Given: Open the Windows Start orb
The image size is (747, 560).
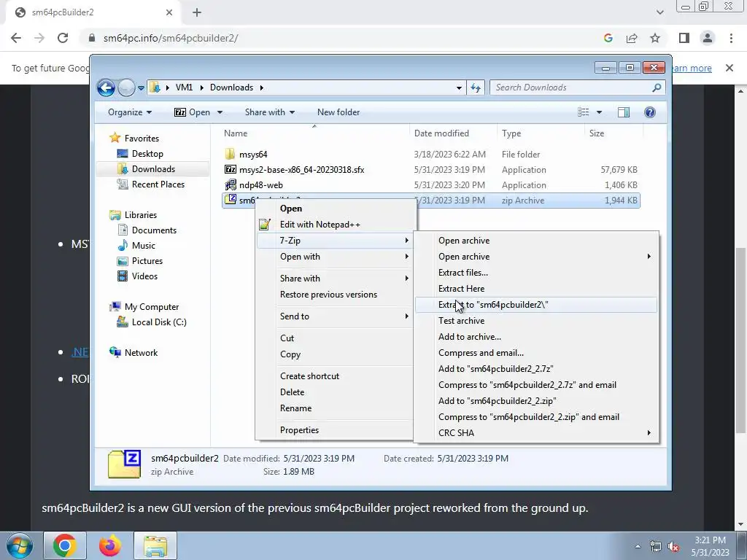Looking at the screenshot, I should tap(20, 545).
